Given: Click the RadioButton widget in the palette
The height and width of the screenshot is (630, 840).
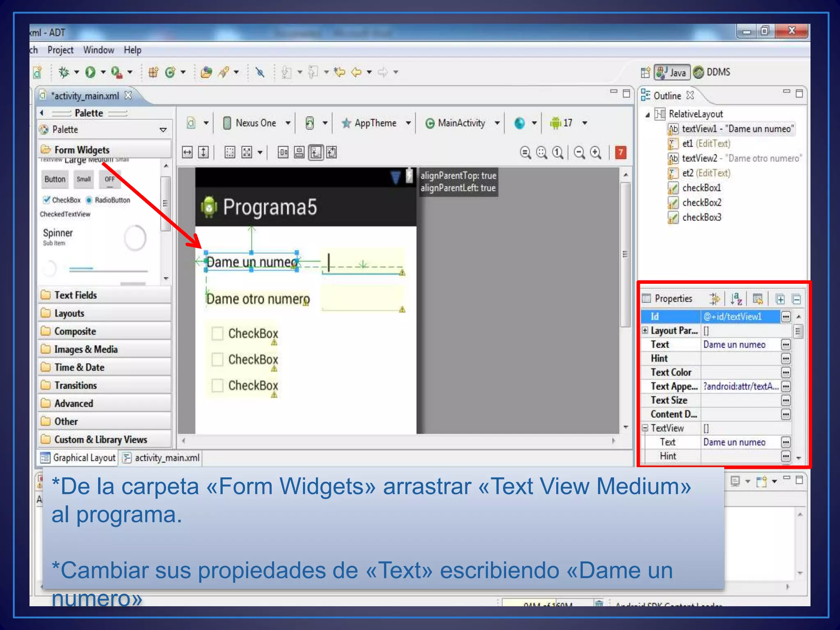Looking at the screenshot, I should (108, 200).
